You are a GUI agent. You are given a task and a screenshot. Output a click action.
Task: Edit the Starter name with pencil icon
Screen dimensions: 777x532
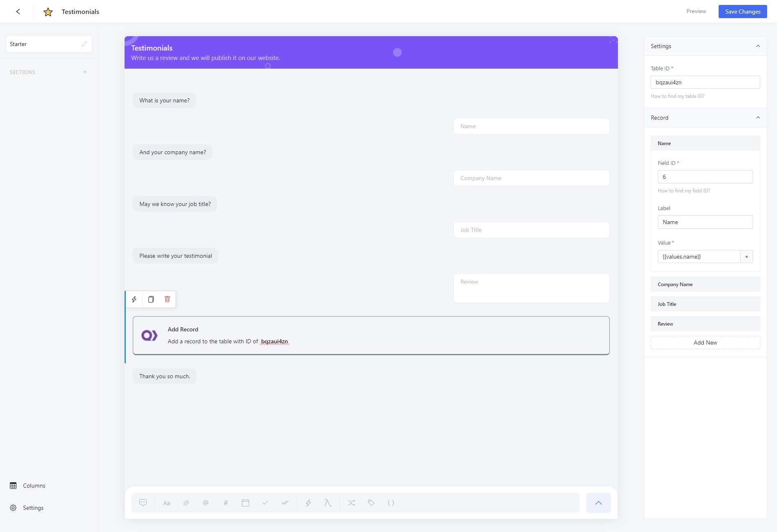tap(84, 44)
